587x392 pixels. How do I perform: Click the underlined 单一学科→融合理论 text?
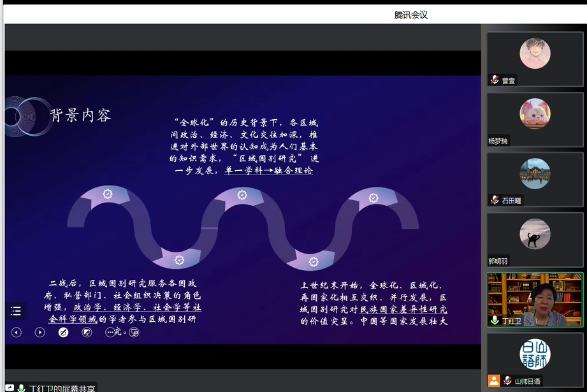point(268,171)
